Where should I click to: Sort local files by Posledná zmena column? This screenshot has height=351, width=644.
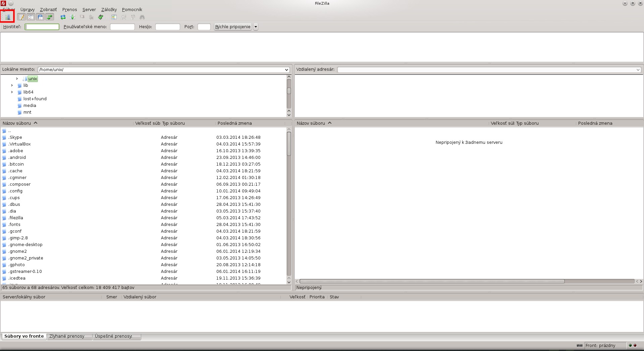point(234,123)
